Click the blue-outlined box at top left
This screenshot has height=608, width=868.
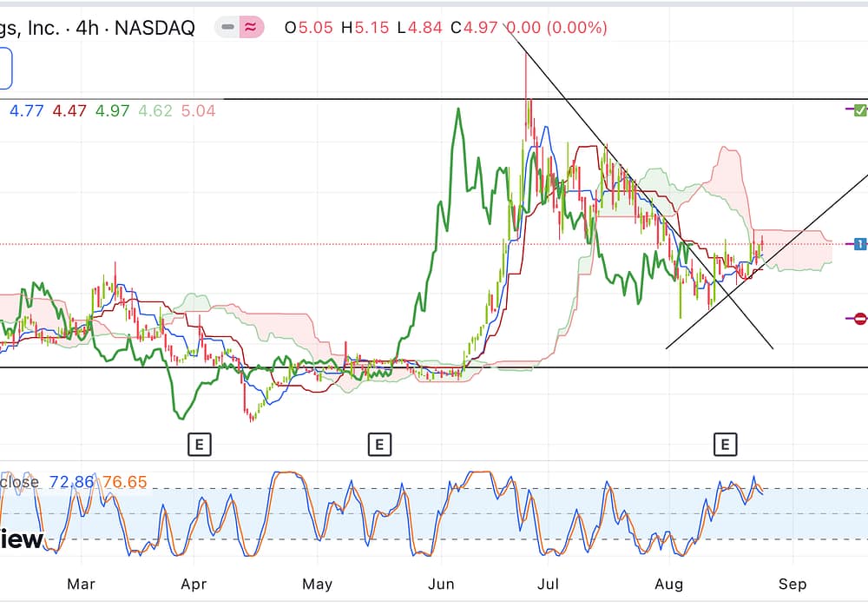pyautogui.click(x=5, y=69)
